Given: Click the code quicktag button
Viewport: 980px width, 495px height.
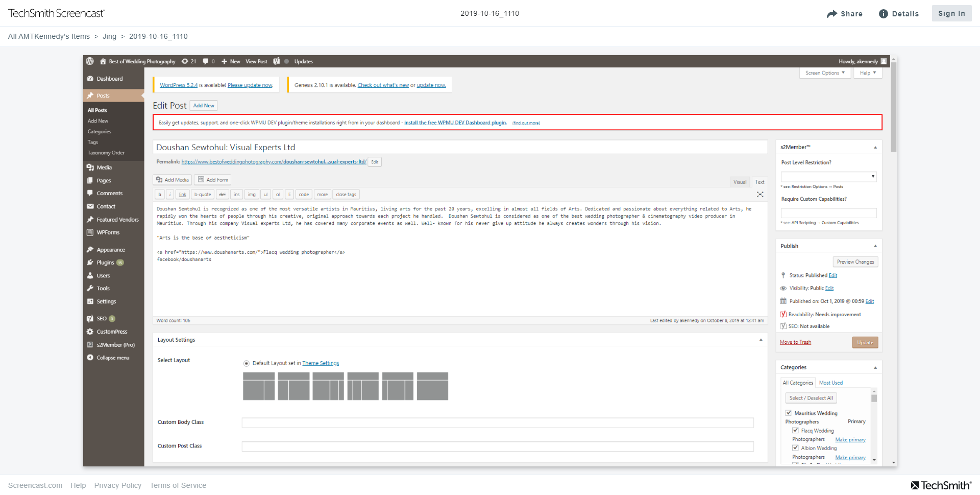Looking at the screenshot, I should point(304,194).
